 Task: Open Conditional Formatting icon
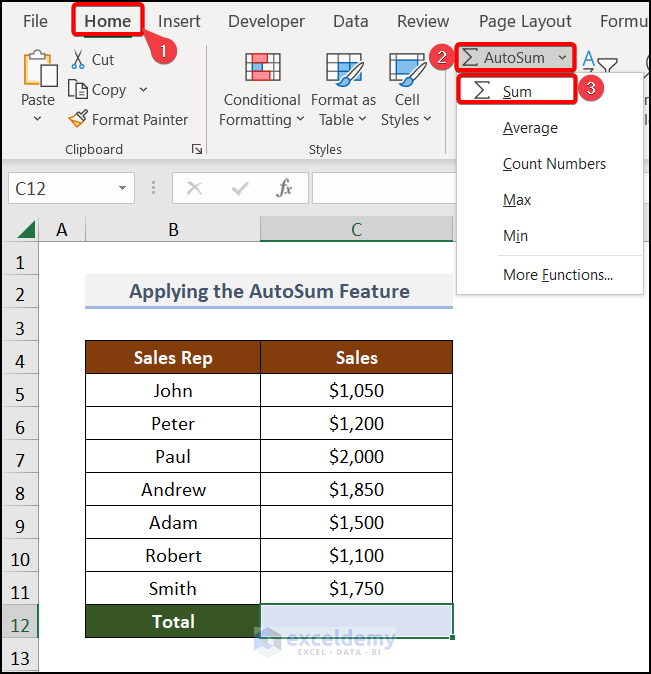pyautogui.click(x=262, y=68)
